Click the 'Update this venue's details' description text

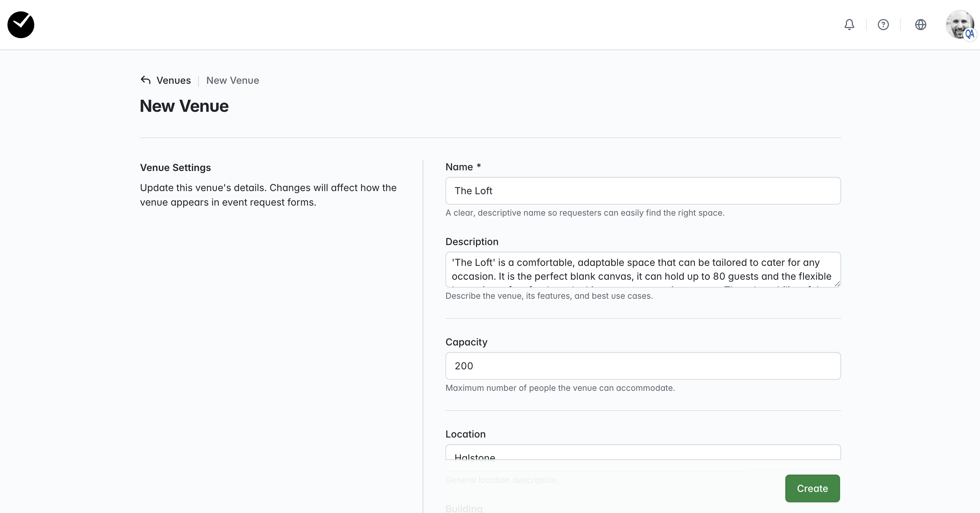pos(268,195)
